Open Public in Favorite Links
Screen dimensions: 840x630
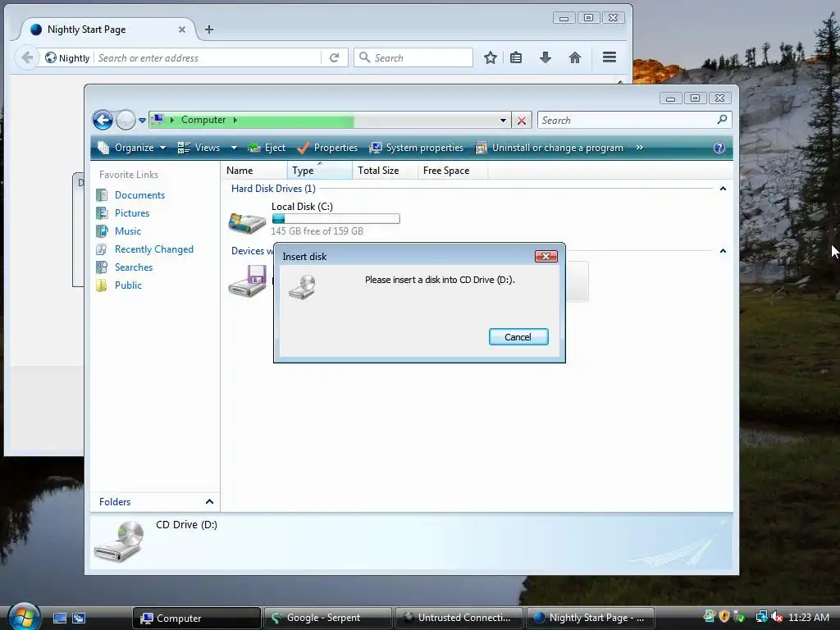[x=128, y=285]
